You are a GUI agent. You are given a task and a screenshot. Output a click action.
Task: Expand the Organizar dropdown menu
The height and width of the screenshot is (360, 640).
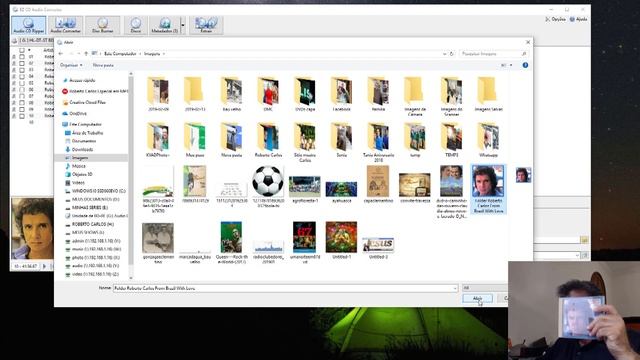tap(71, 65)
